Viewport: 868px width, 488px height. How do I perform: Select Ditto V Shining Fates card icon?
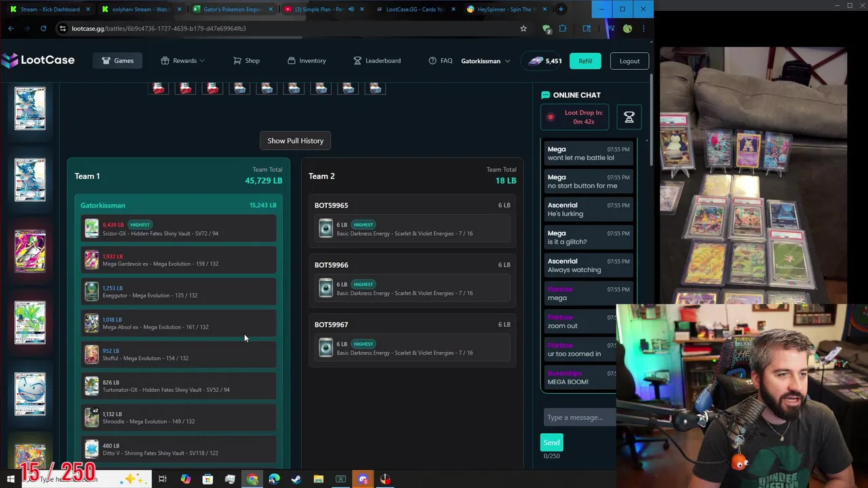[x=92, y=449]
